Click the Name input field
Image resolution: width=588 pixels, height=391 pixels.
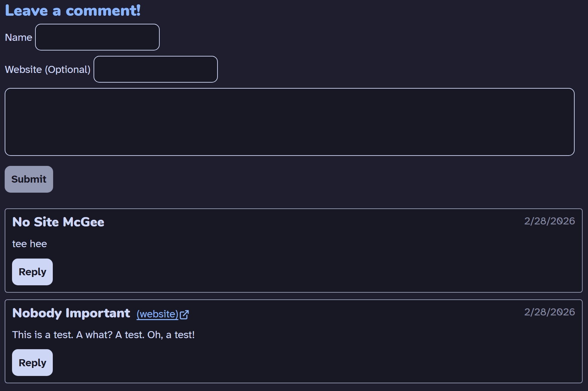(x=97, y=37)
